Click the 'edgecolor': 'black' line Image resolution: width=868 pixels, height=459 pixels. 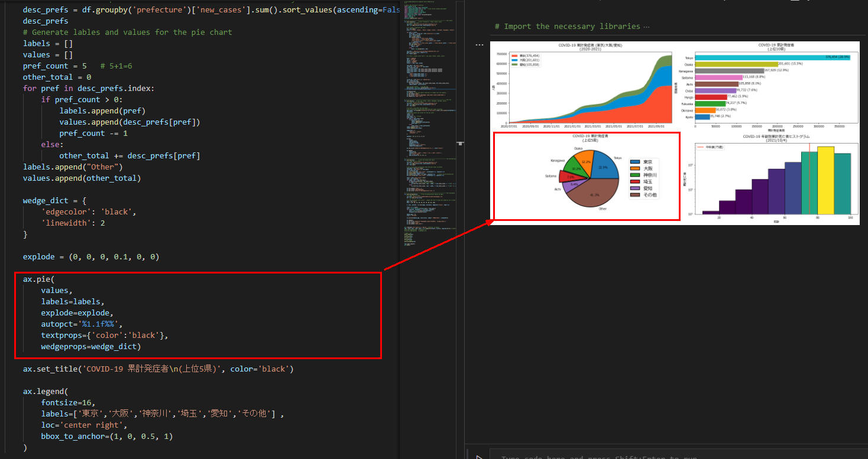point(89,211)
